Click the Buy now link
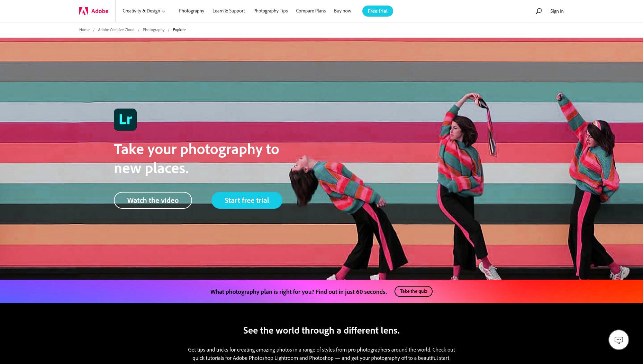Image resolution: width=643 pixels, height=364 pixels. coord(343,11)
